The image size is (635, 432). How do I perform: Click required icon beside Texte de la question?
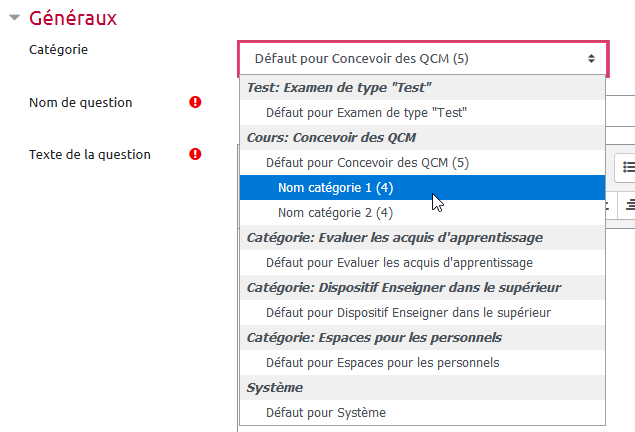click(x=195, y=154)
